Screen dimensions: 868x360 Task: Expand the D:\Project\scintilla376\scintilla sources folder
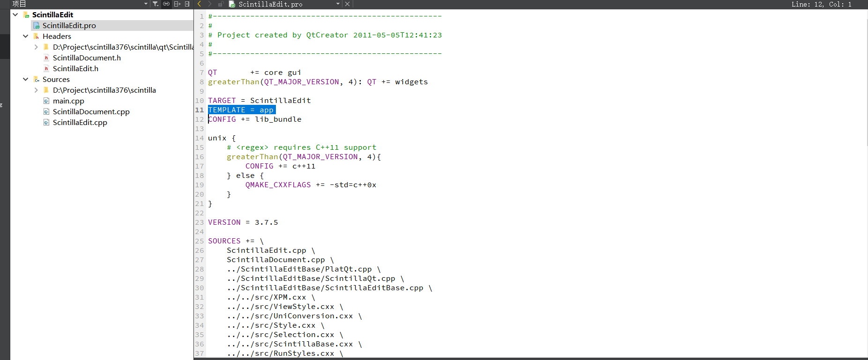(36, 90)
